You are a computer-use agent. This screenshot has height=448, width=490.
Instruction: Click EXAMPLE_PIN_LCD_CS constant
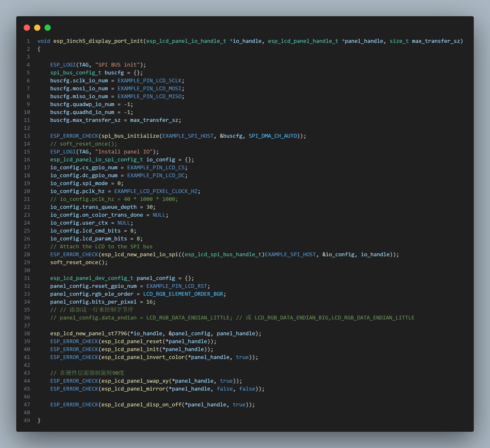[156, 167]
